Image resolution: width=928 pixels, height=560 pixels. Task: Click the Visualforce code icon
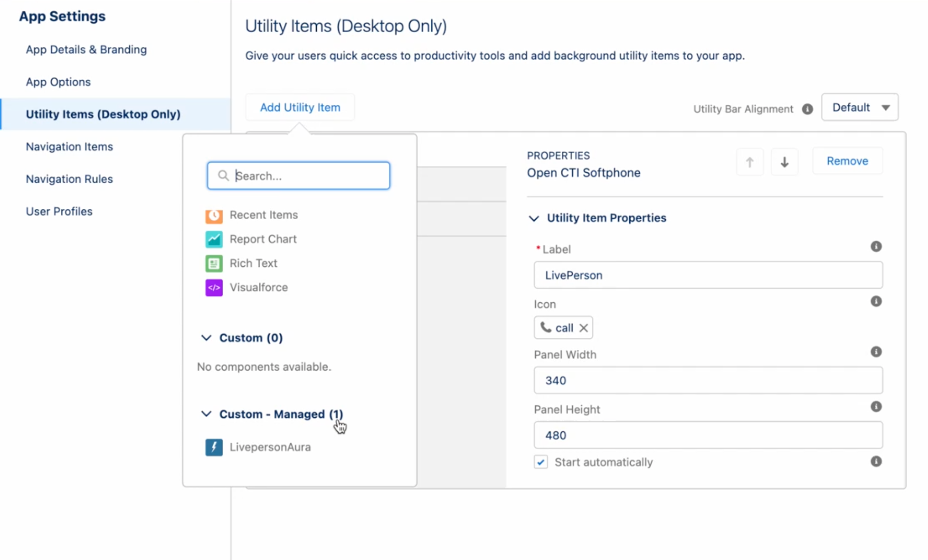point(214,288)
